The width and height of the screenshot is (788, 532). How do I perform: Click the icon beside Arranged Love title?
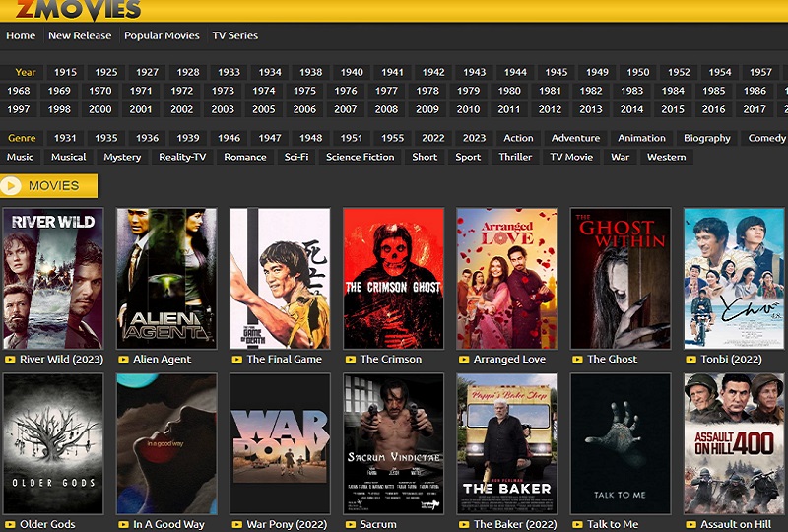coord(464,359)
